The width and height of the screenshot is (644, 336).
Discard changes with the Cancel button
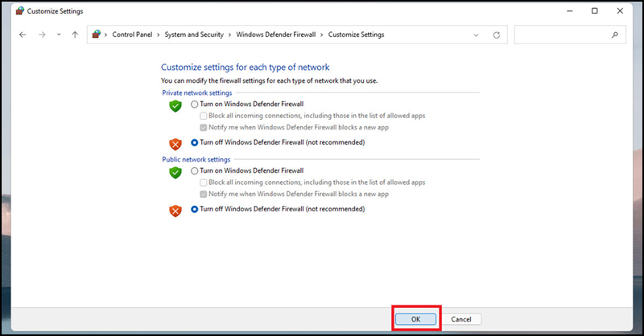461,319
